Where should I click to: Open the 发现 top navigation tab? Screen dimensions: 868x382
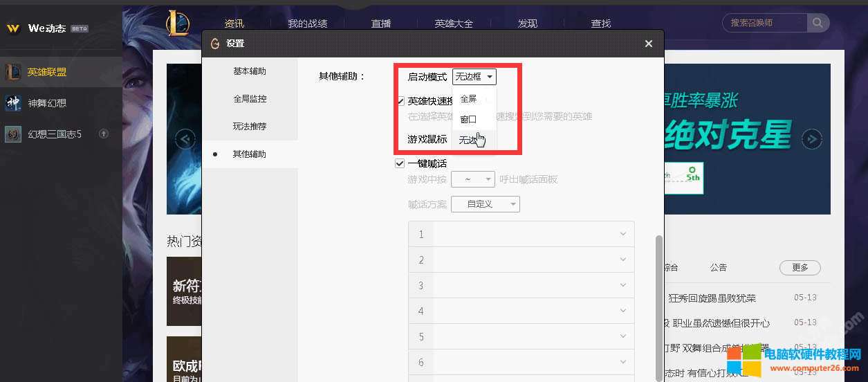[x=528, y=24]
